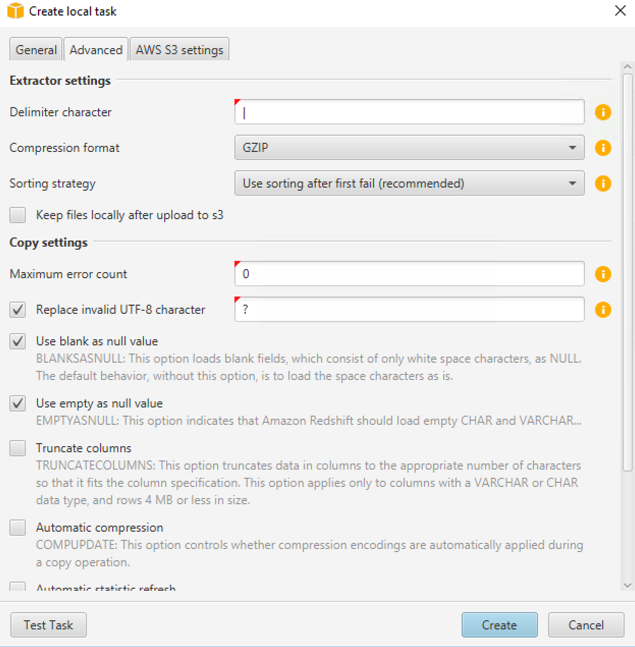This screenshot has width=635, height=647.
Task: Close the Create local task dialog
Action: [620, 11]
